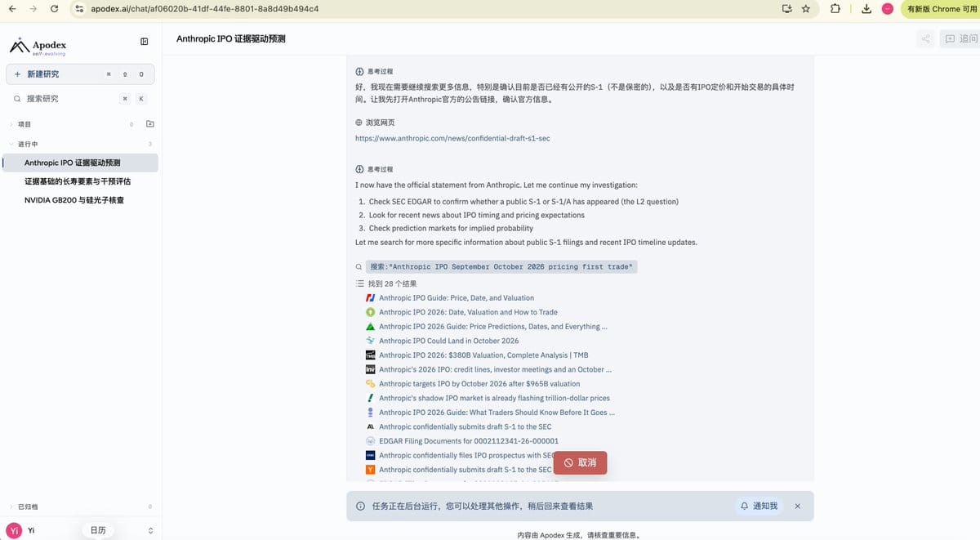The image size is (980, 540).
Task: Open Anthropic's 2026 IPO: credit lines result
Action: [x=495, y=369]
